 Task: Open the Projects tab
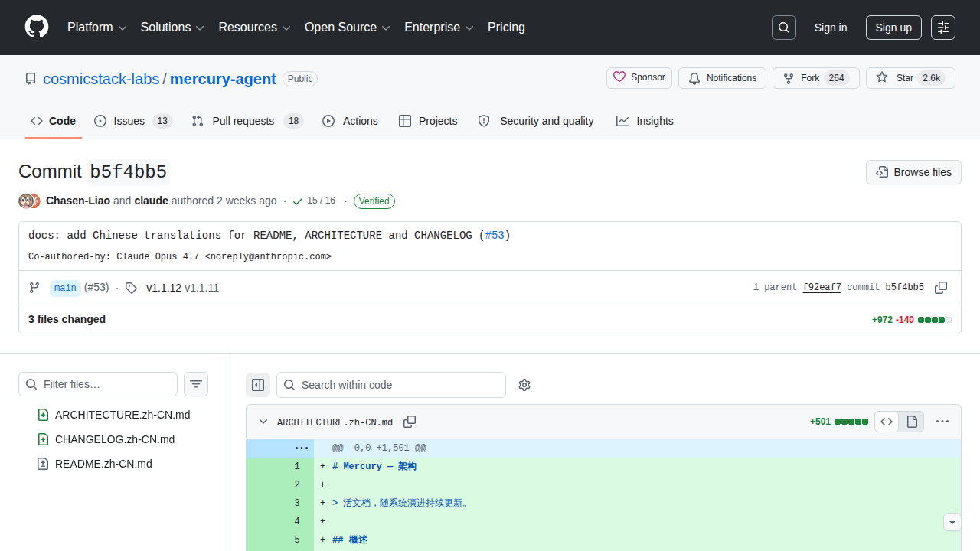pos(428,121)
